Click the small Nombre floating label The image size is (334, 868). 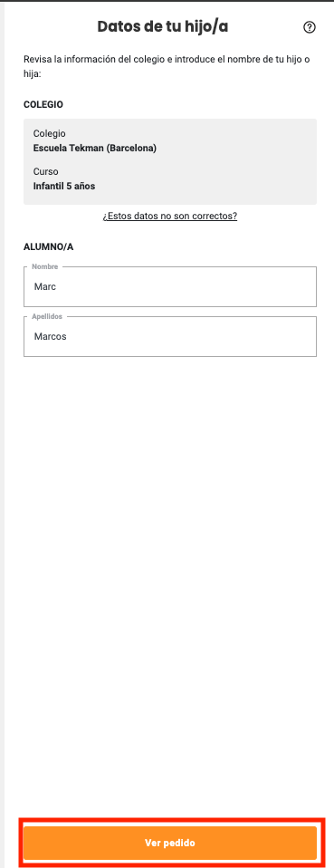coord(44,266)
